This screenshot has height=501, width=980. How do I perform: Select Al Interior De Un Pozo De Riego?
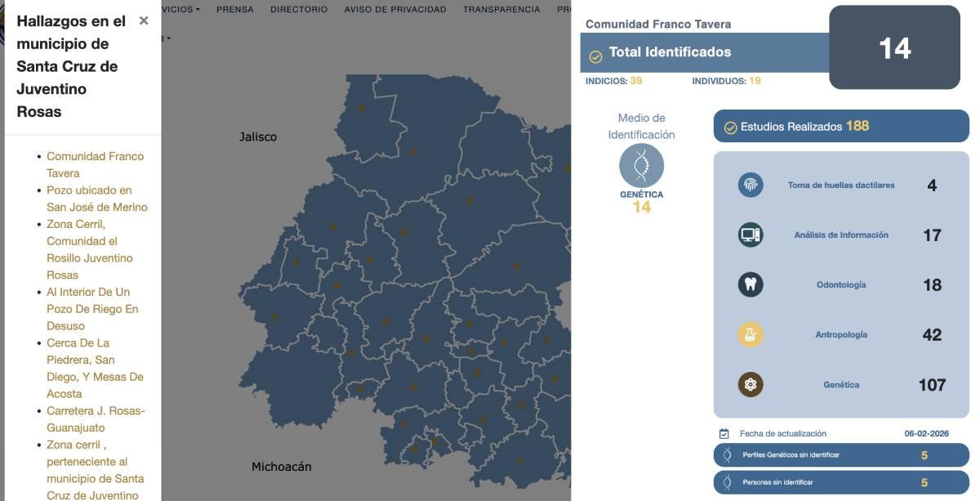pyautogui.click(x=92, y=309)
